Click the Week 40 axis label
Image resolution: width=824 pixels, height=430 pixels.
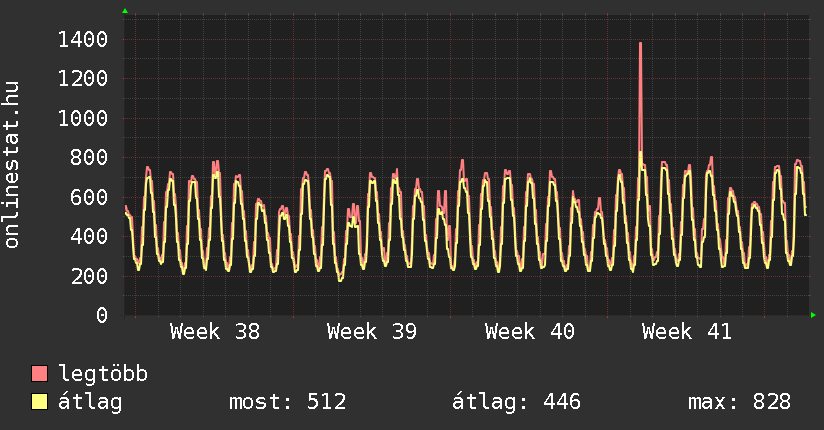tap(529, 332)
